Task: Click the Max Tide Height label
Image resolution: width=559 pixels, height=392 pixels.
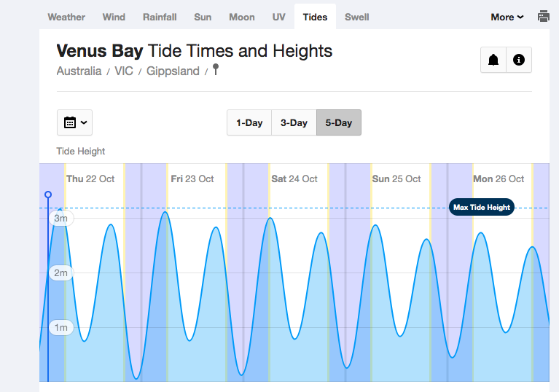Action: 482,207
